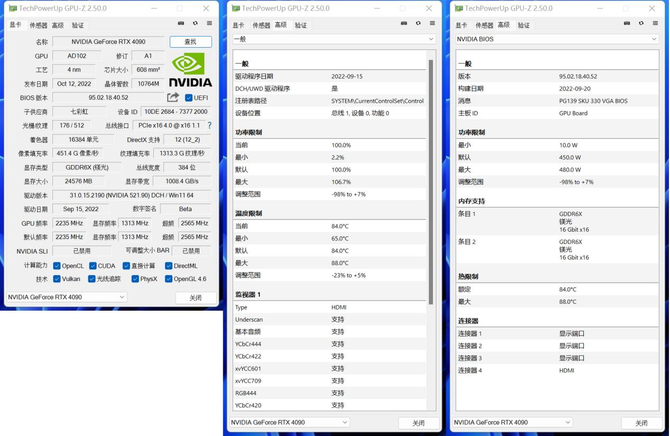Toggle the 光线追踪 checkbox
The height and width of the screenshot is (436, 670).
(x=91, y=279)
